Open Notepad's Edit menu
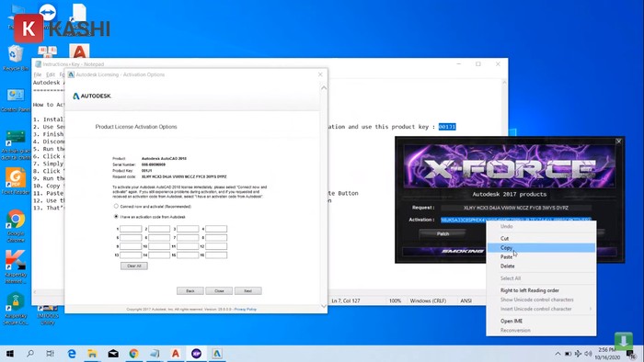Image resolution: width=644 pixels, height=362 pixels. [x=50, y=74]
